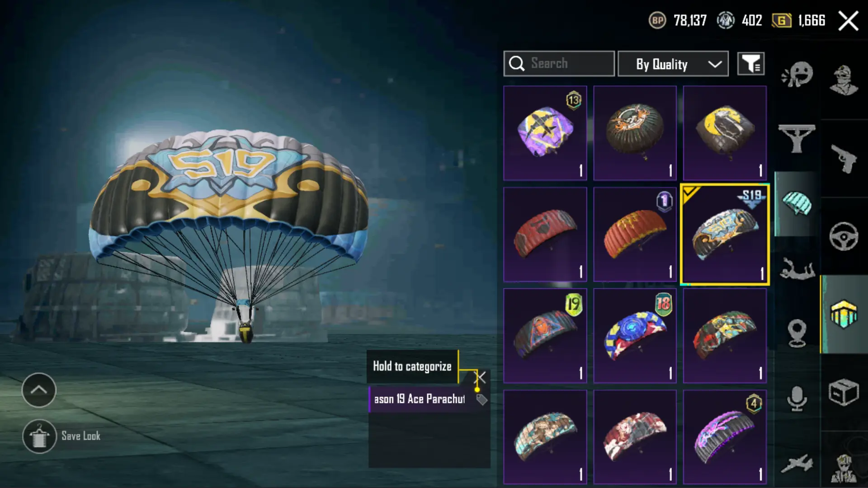This screenshot has height=488, width=868.
Task: Expand the up-chevron circle button
Action: click(x=39, y=390)
